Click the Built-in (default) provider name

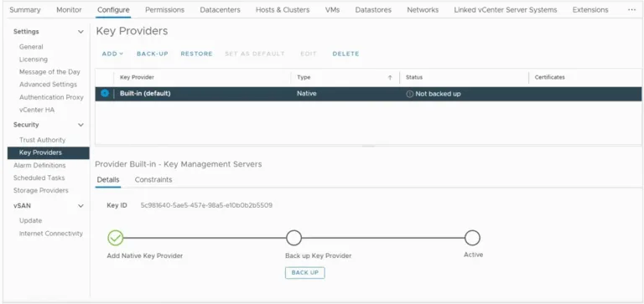click(x=145, y=94)
